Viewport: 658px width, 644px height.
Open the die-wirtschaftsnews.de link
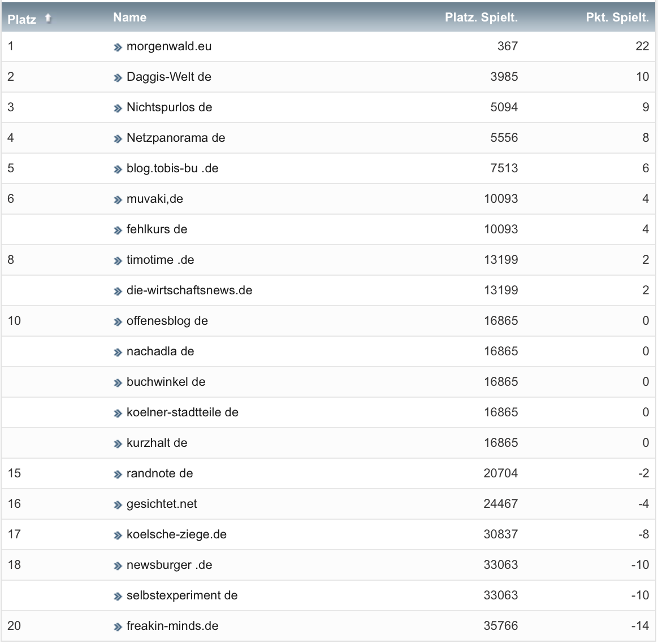tap(189, 290)
